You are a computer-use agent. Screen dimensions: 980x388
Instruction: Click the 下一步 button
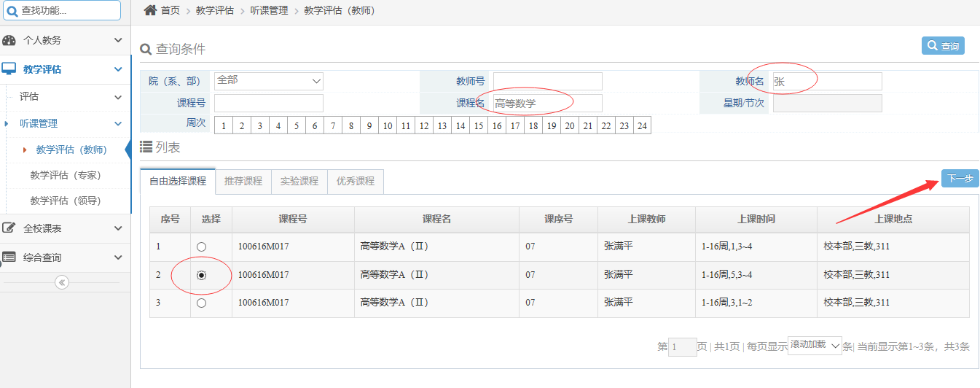(960, 179)
